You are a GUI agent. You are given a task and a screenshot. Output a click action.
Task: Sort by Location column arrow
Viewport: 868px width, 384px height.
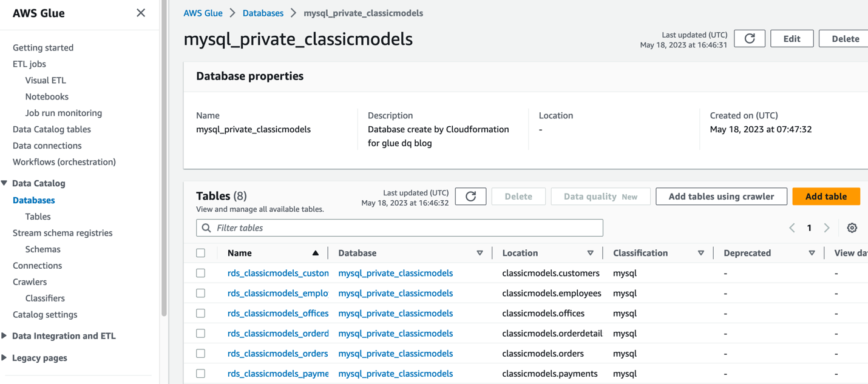[x=590, y=253]
